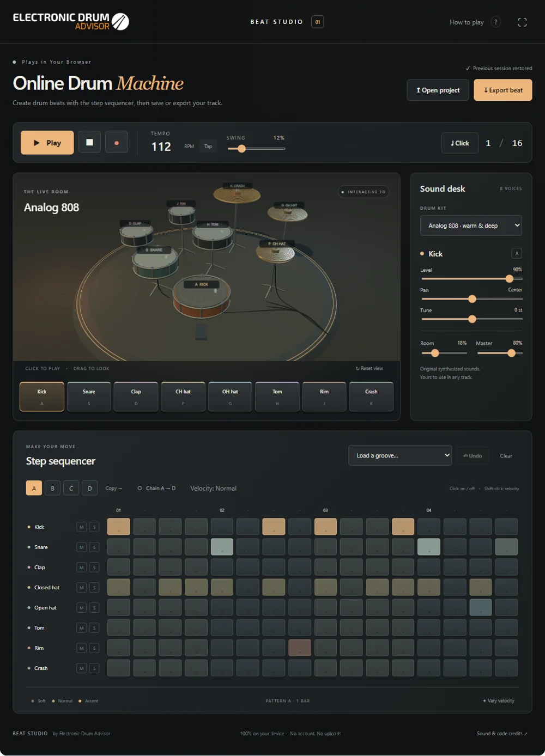Enable Chain A to D option
545x756 pixels.
pos(156,488)
